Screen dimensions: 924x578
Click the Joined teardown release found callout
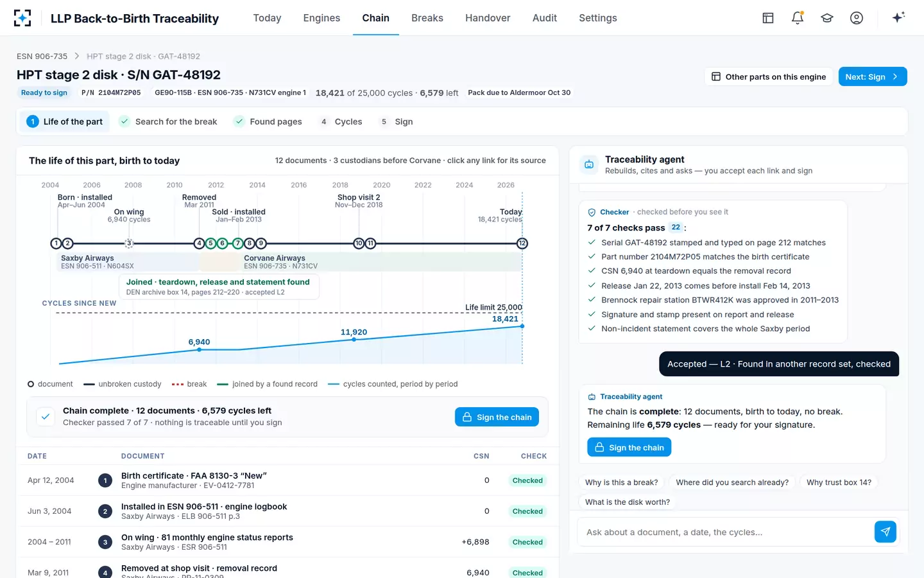(x=219, y=286)
